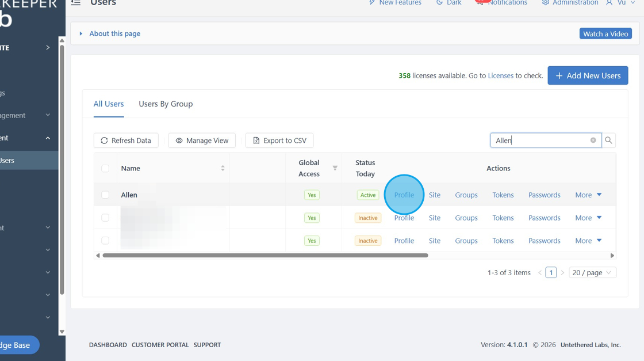Viewport: 644px width, 361px height.
Task: Sort users by Name column arrows
Action: tap(223, 168)
